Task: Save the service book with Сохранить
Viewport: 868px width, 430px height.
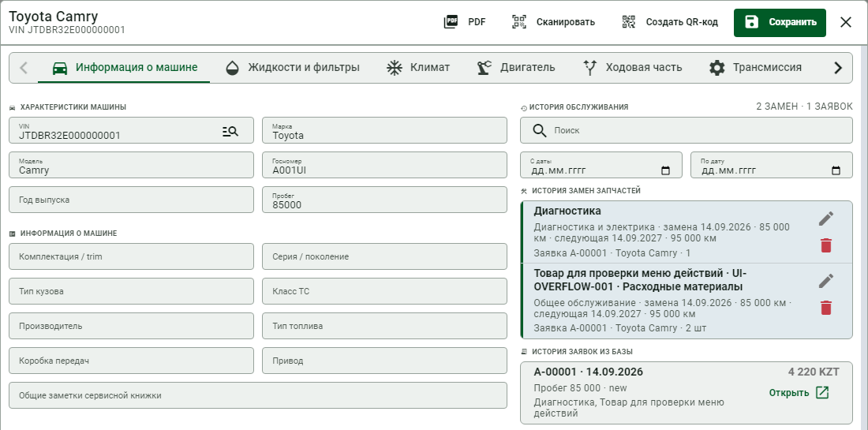Action: point(780,23)
